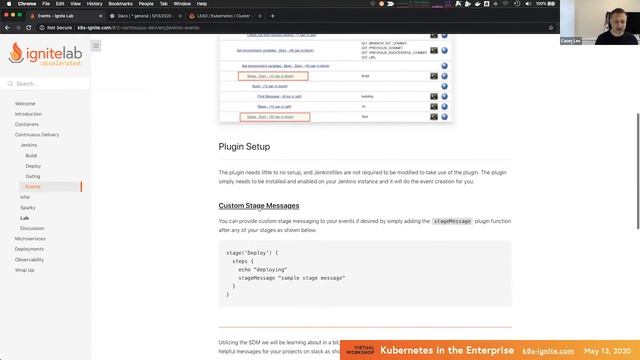Open the Discussion page in sidebar
Viewport: 640px width, 360px height.
click(x=32, y=228)
